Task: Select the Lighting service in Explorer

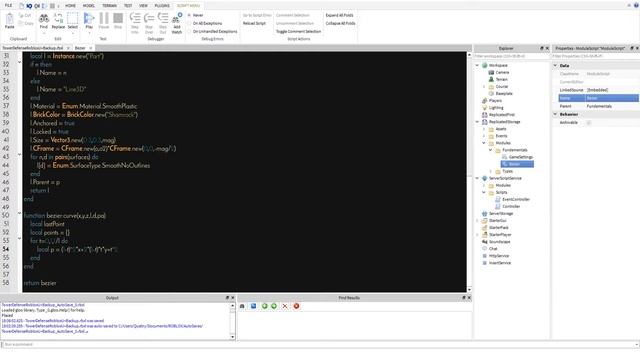Action: [496, 108]
